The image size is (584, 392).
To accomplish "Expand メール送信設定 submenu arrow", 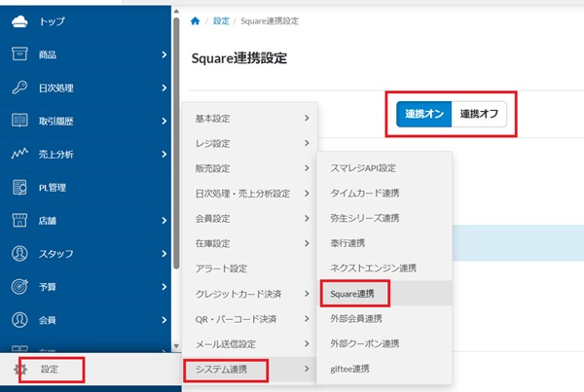I will click(307, 343).
